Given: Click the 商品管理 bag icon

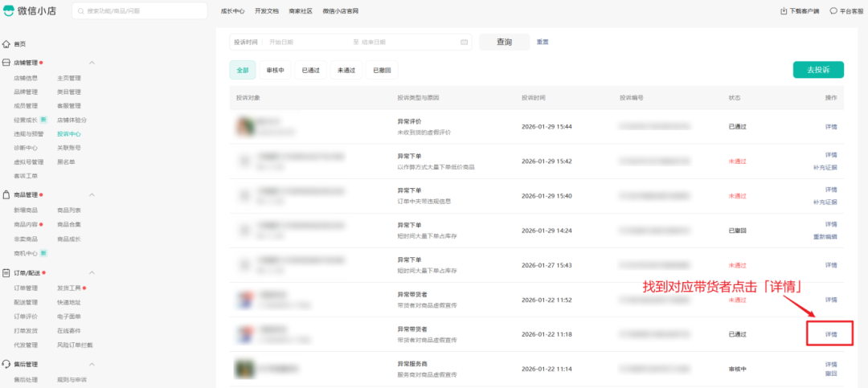Looking at the screenshot, I should click(x=6, y=194).
